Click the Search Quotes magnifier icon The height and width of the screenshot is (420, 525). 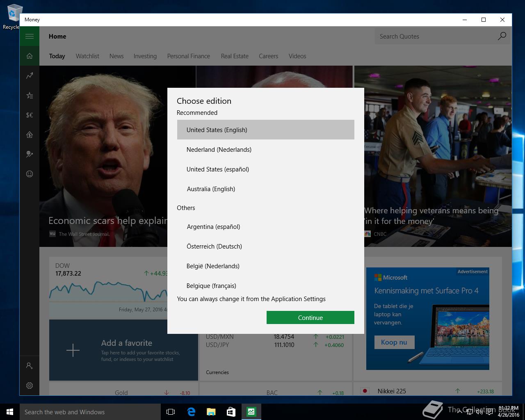tap(502, 36)
